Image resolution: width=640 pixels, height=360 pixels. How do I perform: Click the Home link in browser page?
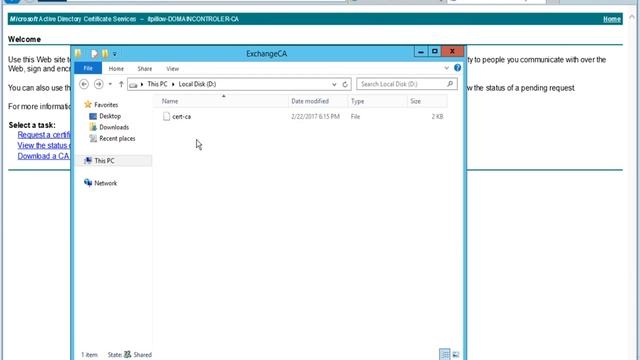click(x=612, y=19)
